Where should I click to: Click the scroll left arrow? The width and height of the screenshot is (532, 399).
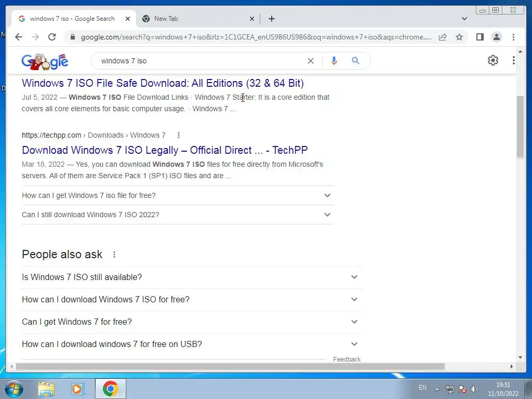coord(11,366)
